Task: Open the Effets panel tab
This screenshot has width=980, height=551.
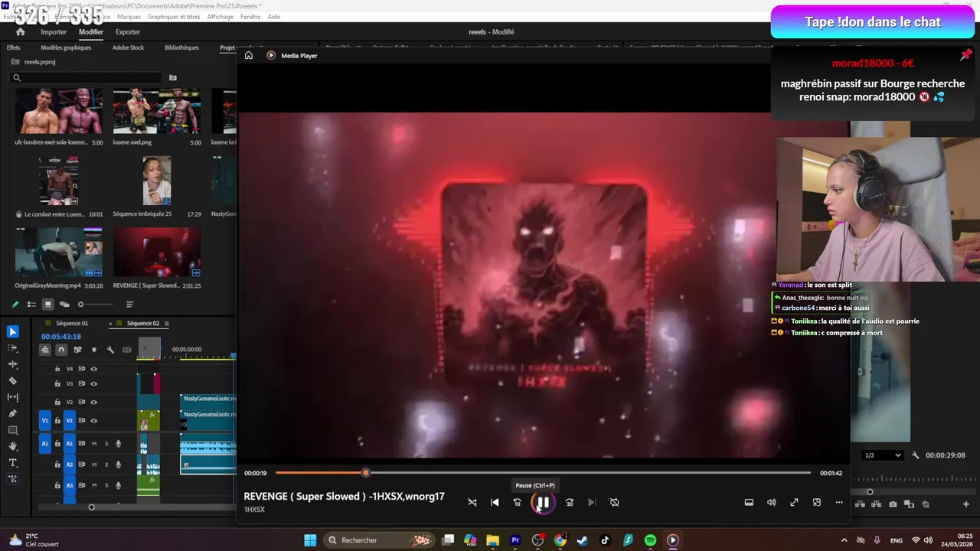Action: 14,47
